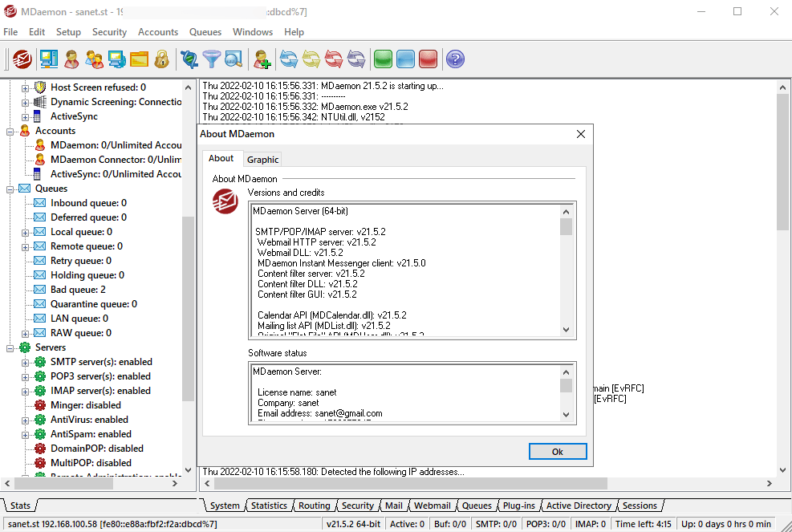Select the DomainPOP: disabled row
Viewport: 792px width, 532px height.
point(97,449)
